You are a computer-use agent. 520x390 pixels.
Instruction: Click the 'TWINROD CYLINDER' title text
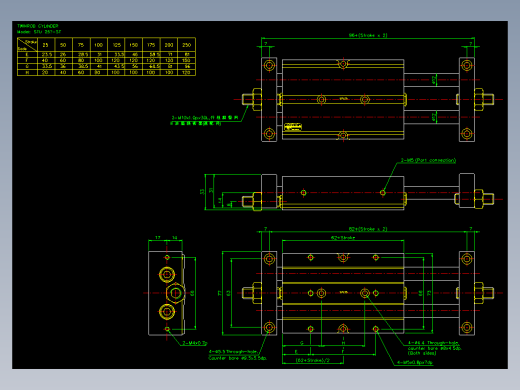[x=38, y=26]
